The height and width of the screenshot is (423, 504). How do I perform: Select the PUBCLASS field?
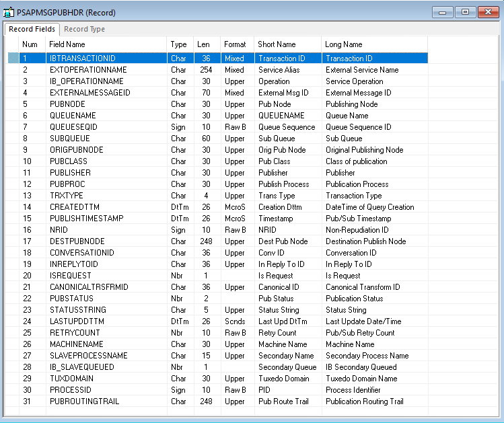[68, 161]
